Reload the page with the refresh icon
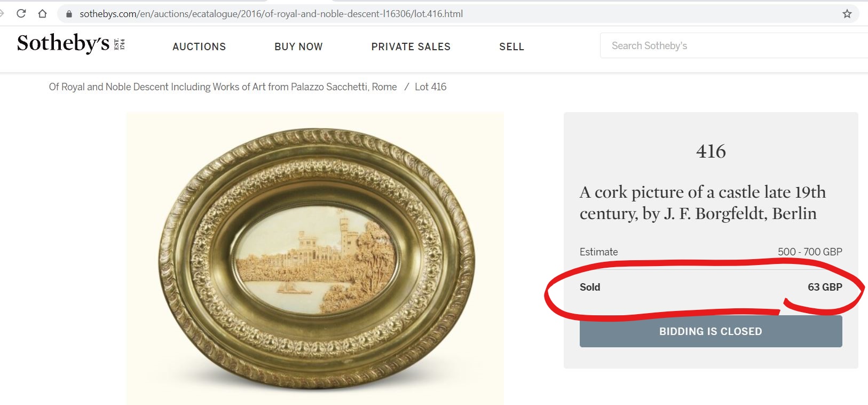Screen dimensions: 868x405 [x=21, y=14]
